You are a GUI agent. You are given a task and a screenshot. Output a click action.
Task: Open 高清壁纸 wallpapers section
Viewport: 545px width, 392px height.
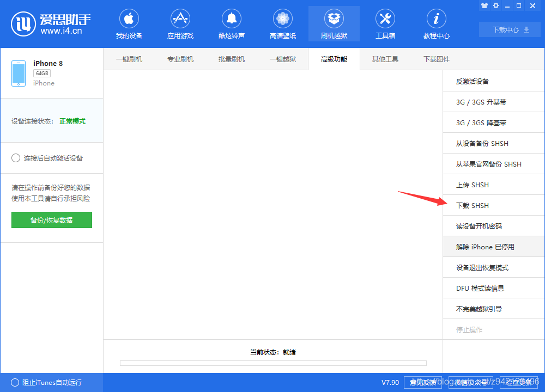[x=282, y=24]
